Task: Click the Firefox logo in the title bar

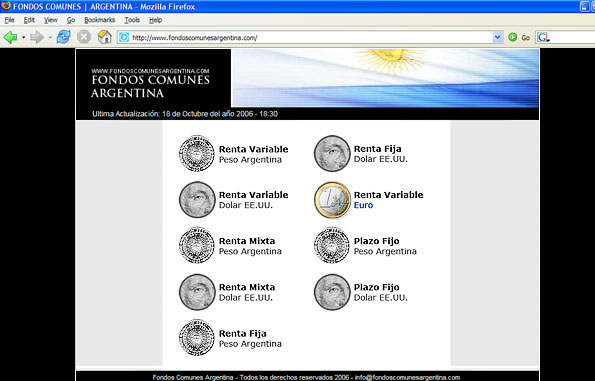Action: pyautogui.click(x=6, y=6)
